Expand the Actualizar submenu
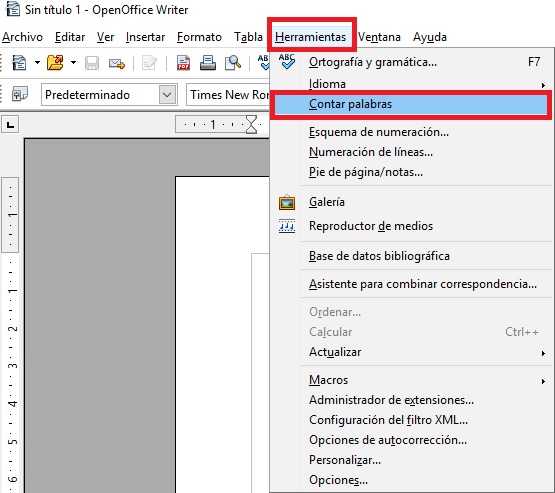Viewport: 555px width, 493px height. coord(411,352)
